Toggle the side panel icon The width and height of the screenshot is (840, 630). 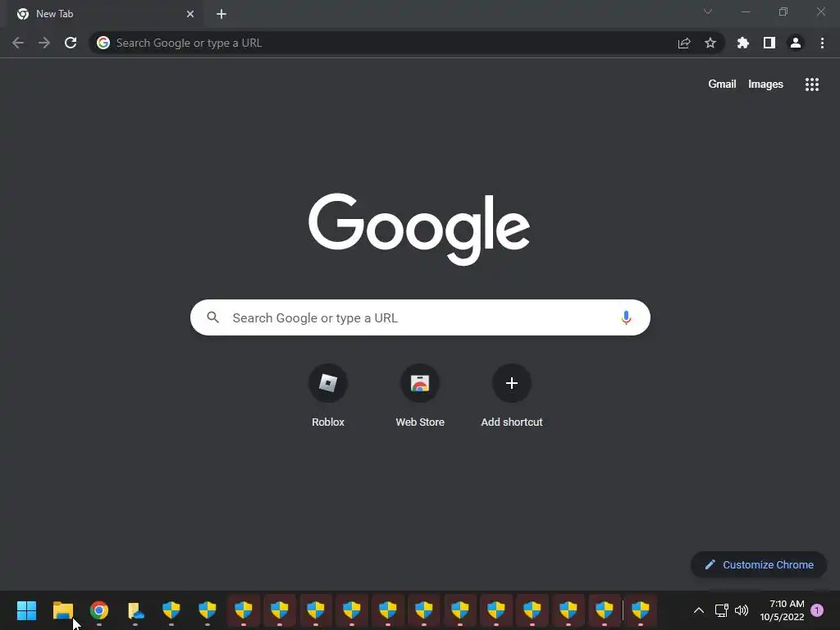coord(769,43)
